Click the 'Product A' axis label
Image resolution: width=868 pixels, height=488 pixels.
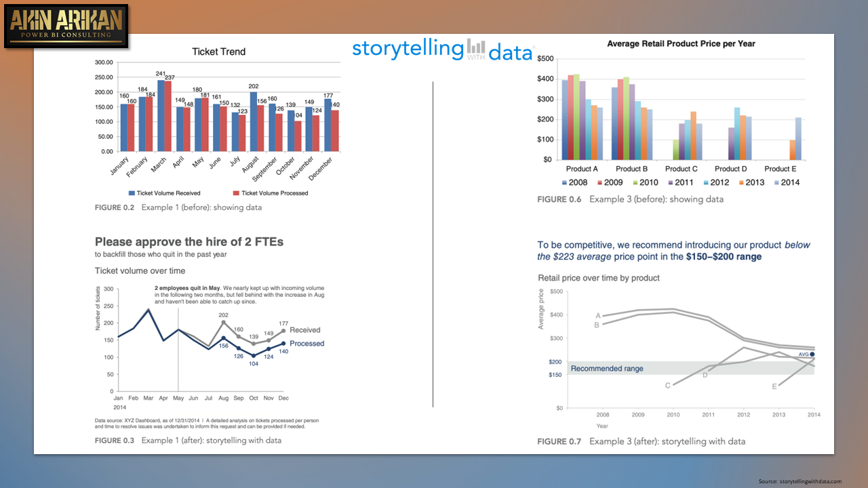583,169
